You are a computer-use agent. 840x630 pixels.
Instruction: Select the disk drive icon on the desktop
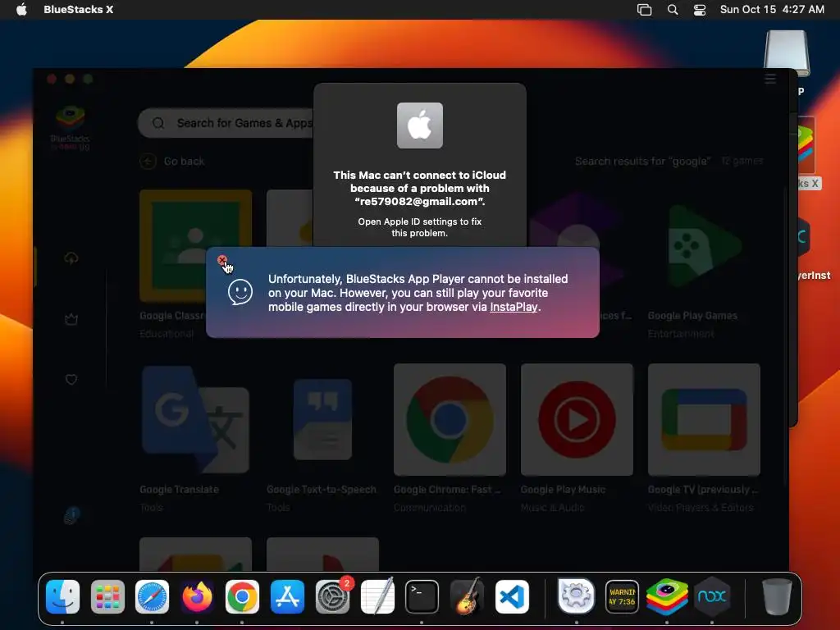(x=787, y=53)
